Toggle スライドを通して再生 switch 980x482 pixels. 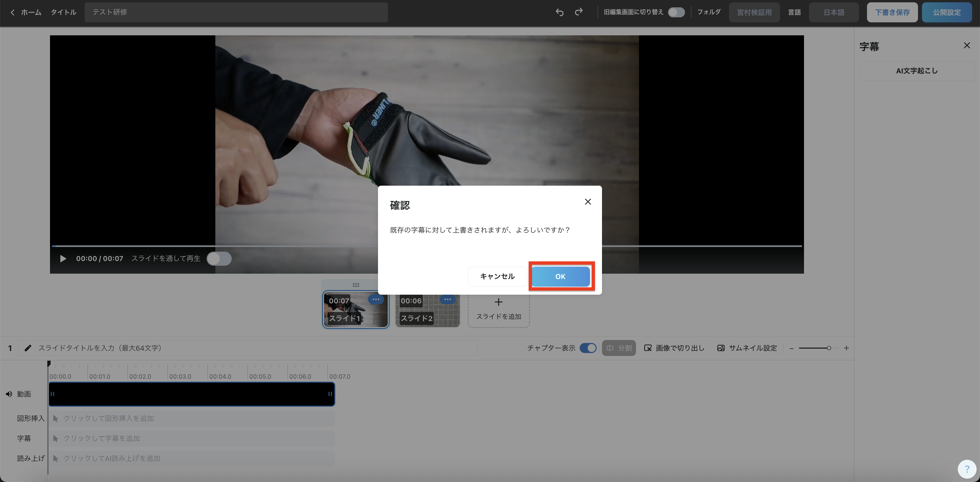coord(219,259)
